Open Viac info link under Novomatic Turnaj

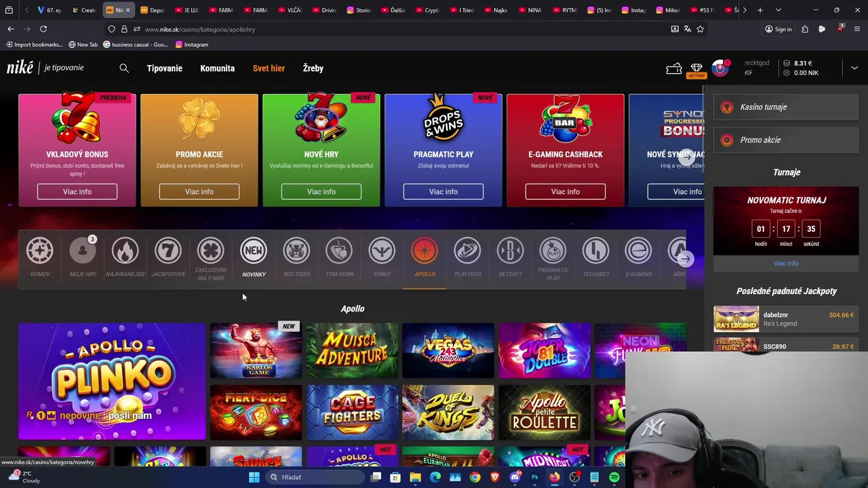pos(786,264)
